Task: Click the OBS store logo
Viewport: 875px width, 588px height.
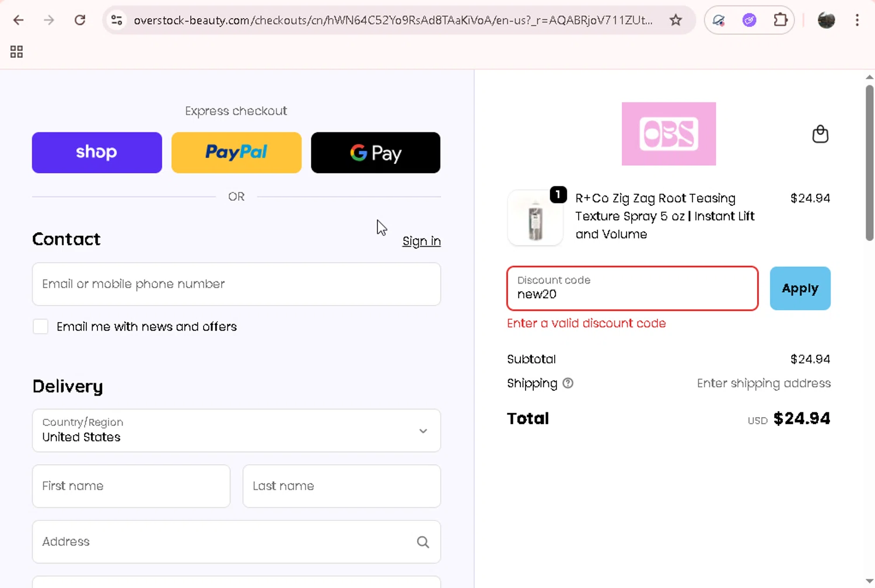Action: click(x=668, y=134)
